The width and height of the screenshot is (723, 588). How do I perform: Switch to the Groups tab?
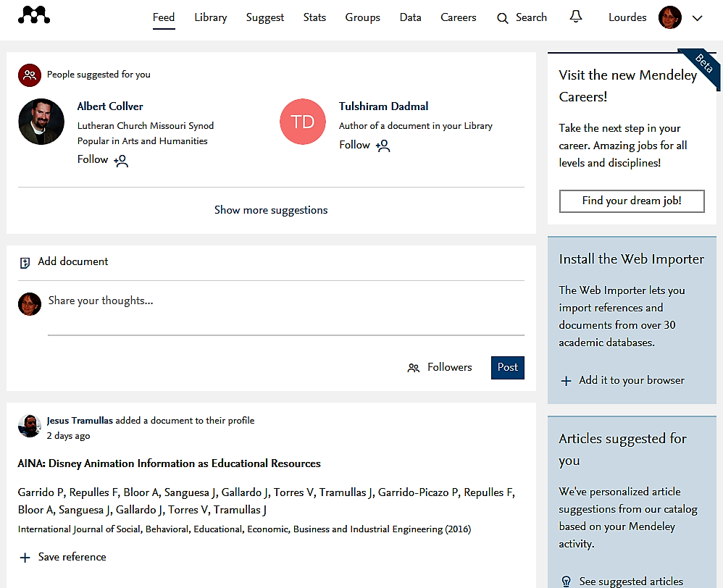(363, 17)
